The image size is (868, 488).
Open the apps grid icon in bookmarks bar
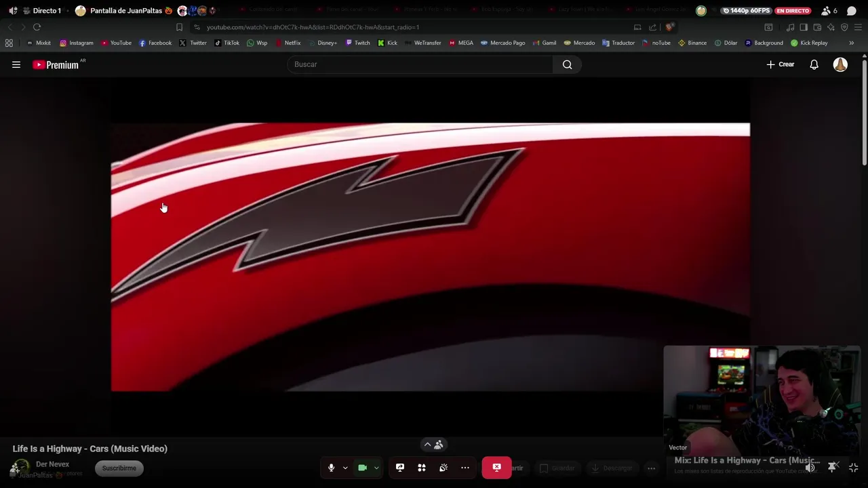click(9, 43)
